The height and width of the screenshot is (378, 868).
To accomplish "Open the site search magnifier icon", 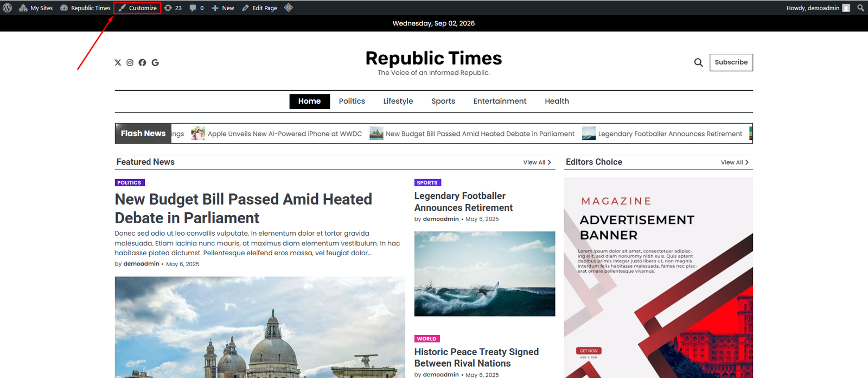I will (698, 62).
